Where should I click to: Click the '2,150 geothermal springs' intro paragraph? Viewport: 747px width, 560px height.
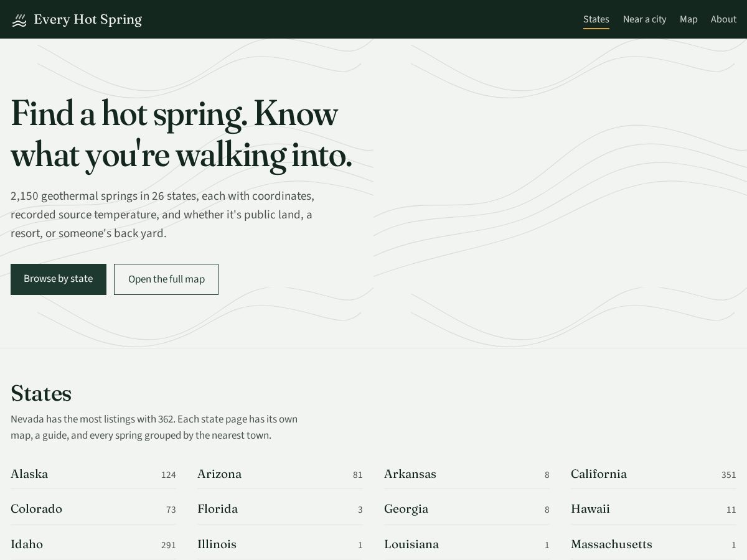(162, 215)
